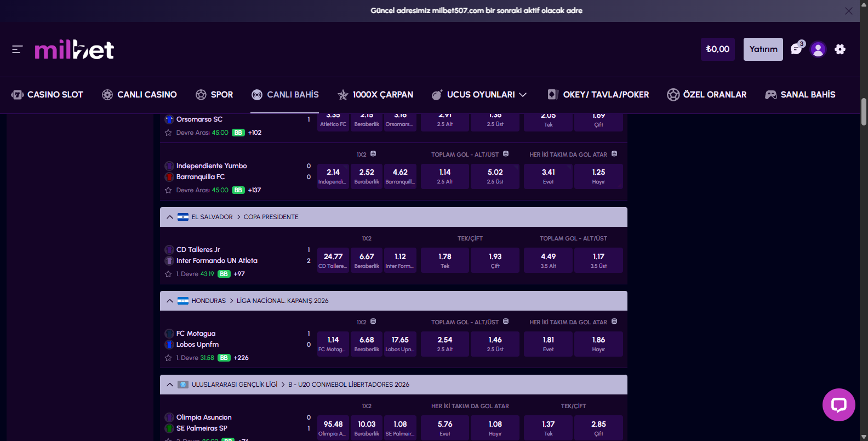Open the Ucus Oyunları dropdown
This screenshot has height=441, width=868.
[x=479, y=95]
